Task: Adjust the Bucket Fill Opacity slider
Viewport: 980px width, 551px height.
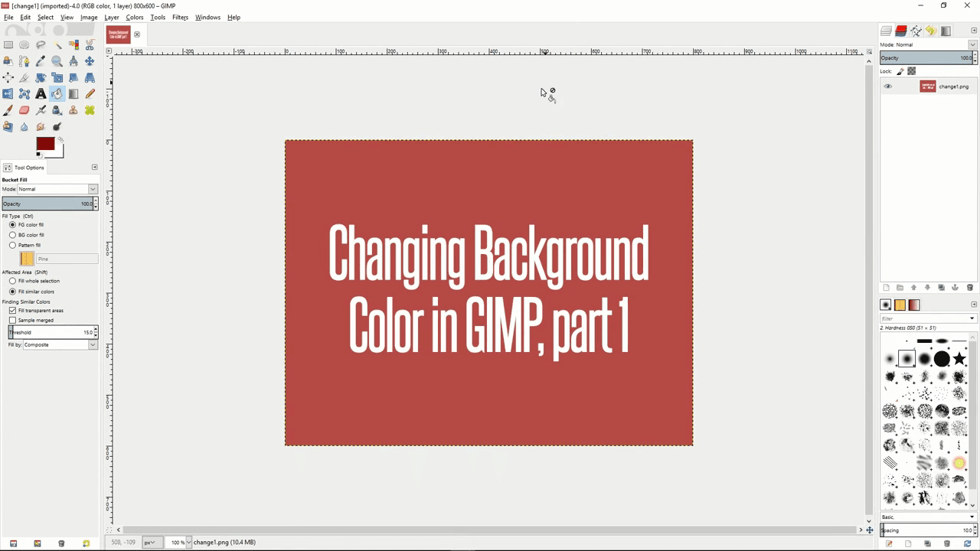Action: click(x=47, y=204)
